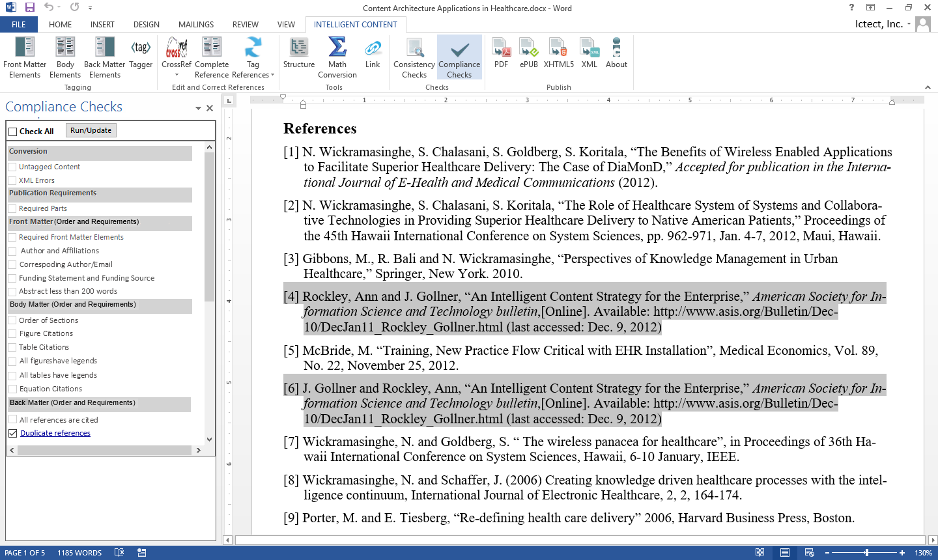Open the Duplicate references link
This screenshot has height=560, width=938.
click(x=55, y=433)
